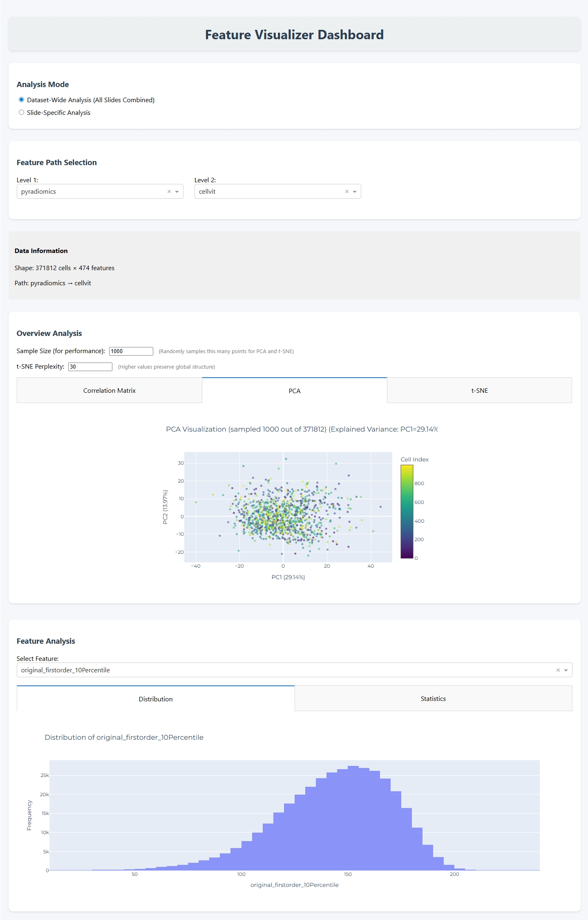Click the PCA Visualization chart title

click(x=302, y=429)
